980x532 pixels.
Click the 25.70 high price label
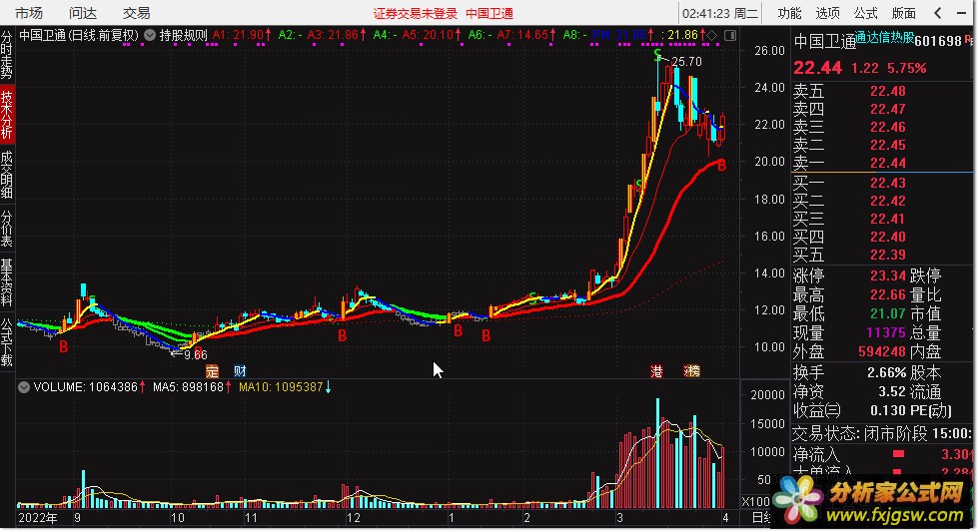click(x=687, y=61)
